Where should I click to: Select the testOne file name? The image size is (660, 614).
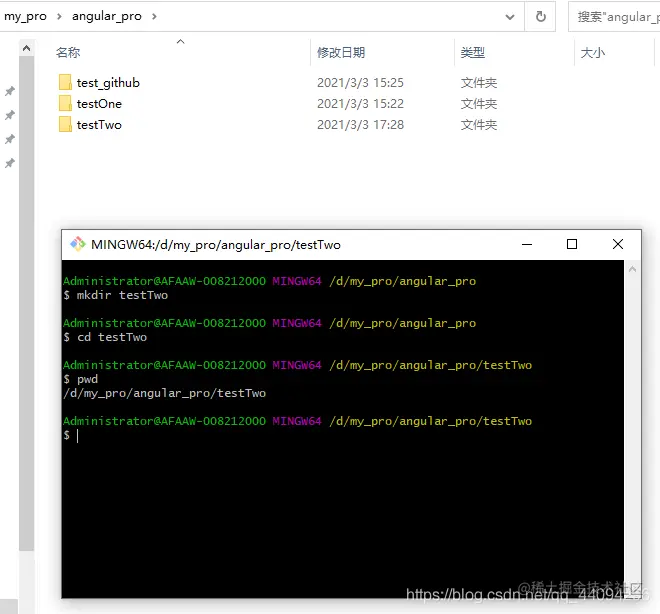coord(99,104)
